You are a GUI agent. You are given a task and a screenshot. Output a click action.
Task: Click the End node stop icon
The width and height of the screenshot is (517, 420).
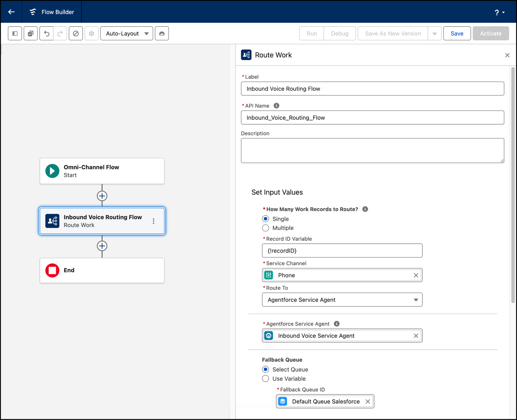coord(52,270)
